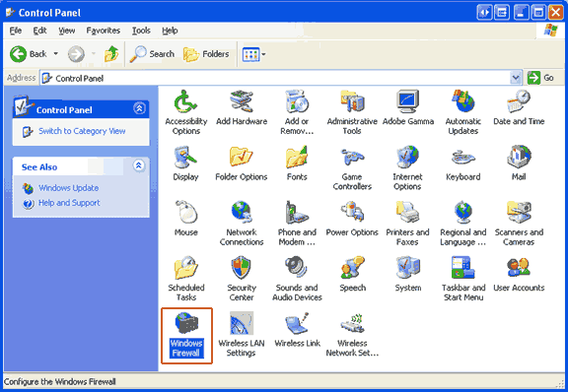Open Speech settings icon
The height and width of the screenshot is (392, 568).
click(x=352, y=274)
